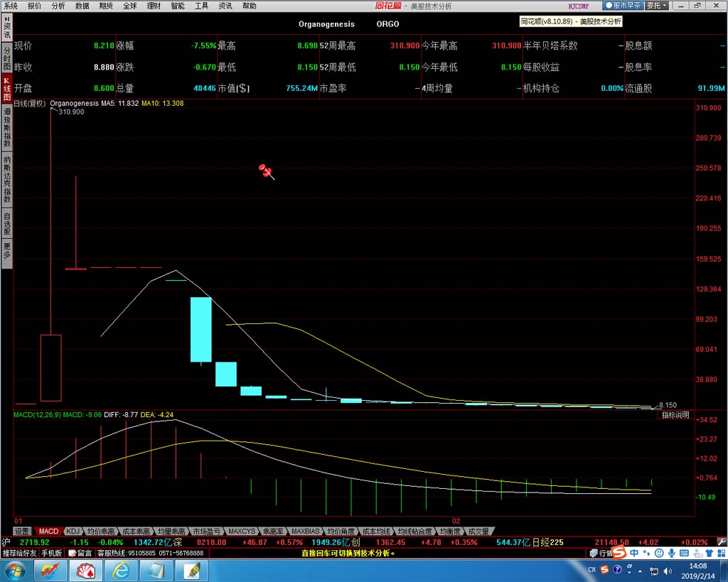Click the Sogou user account icon

(697, 553)
